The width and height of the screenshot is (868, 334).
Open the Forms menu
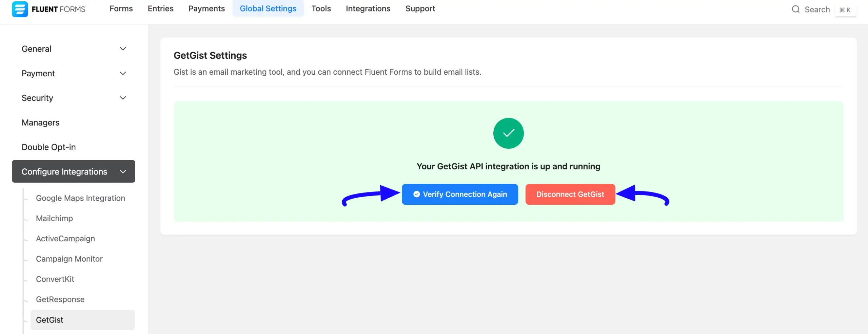click(121, 8)
